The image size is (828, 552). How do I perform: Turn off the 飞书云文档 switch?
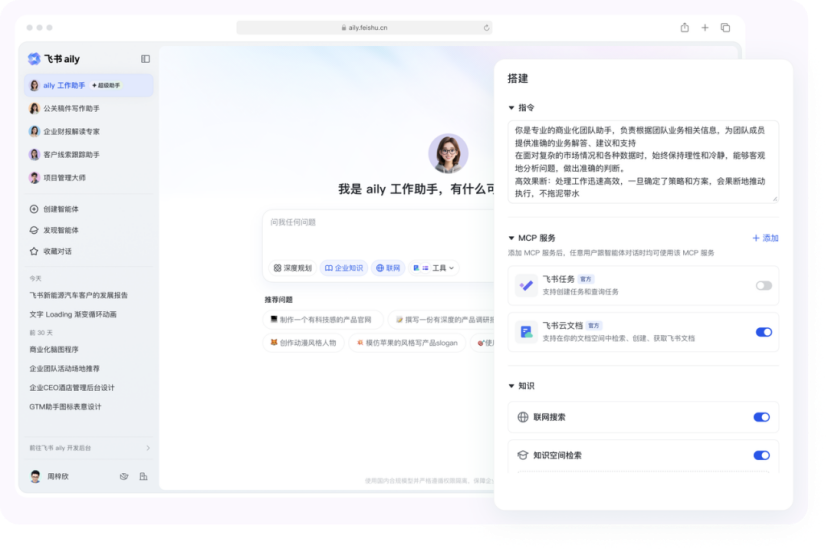[x=764, y=332]
